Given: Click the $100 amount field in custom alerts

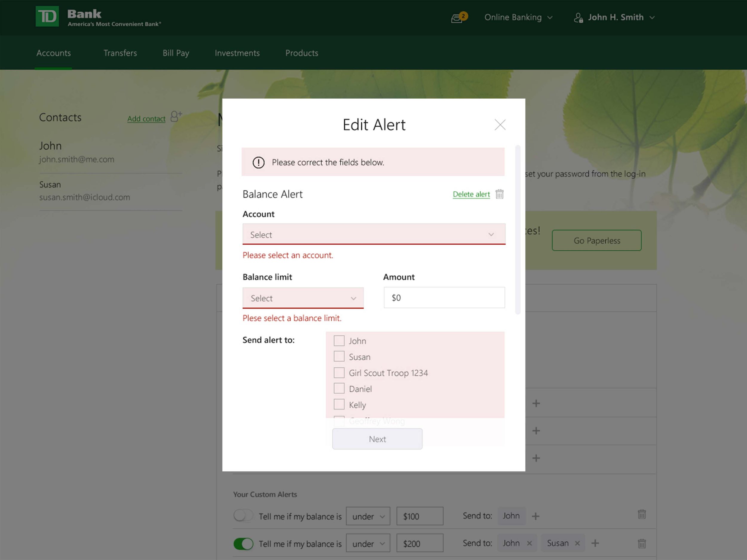Looking at the screenshot, I should pyautogui.click(x=420, y=516).
